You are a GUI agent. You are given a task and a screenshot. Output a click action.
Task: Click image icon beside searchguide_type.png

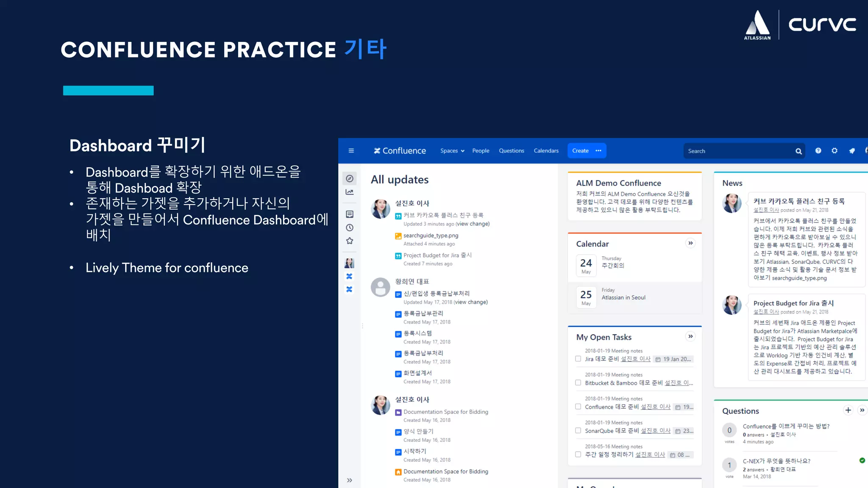[x=398, y=236]
